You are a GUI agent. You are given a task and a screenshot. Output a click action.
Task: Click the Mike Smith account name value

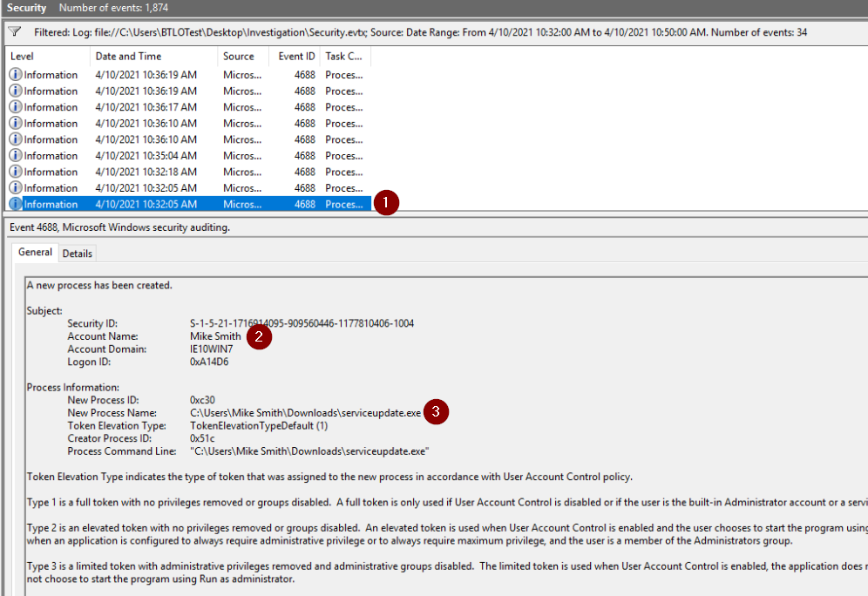pyautogui.click(x=215, y=336)
